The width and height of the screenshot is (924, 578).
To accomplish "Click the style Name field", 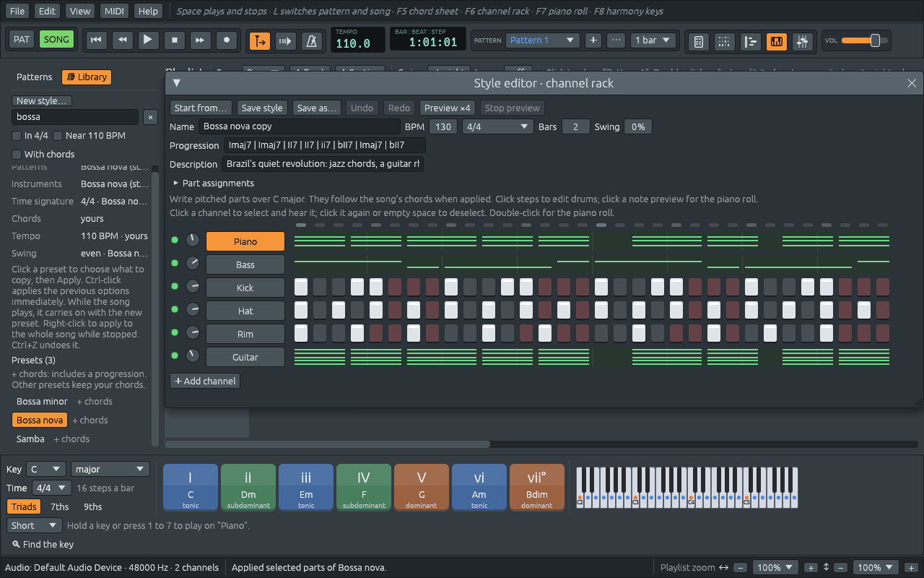I will 299,127.
